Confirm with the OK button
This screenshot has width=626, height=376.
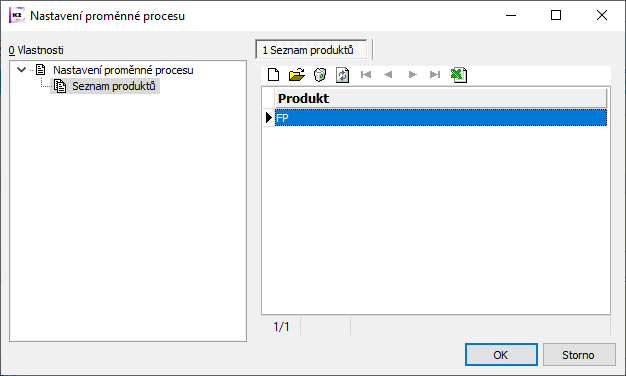(x=501, y=354)
